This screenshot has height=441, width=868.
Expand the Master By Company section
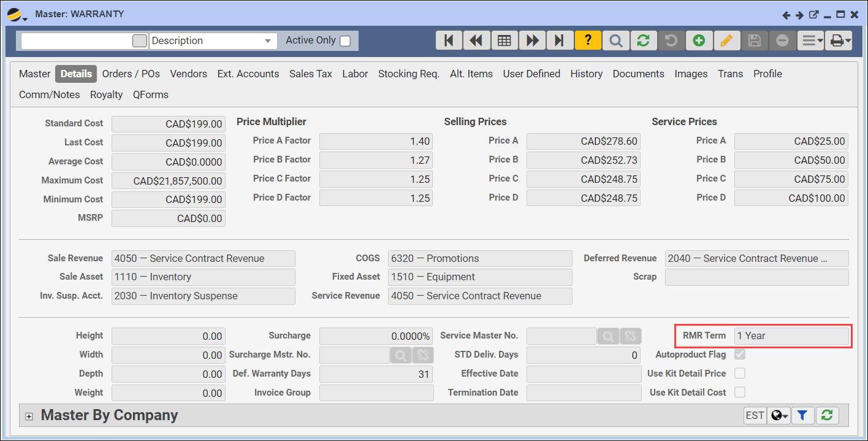tap(29, 416)
